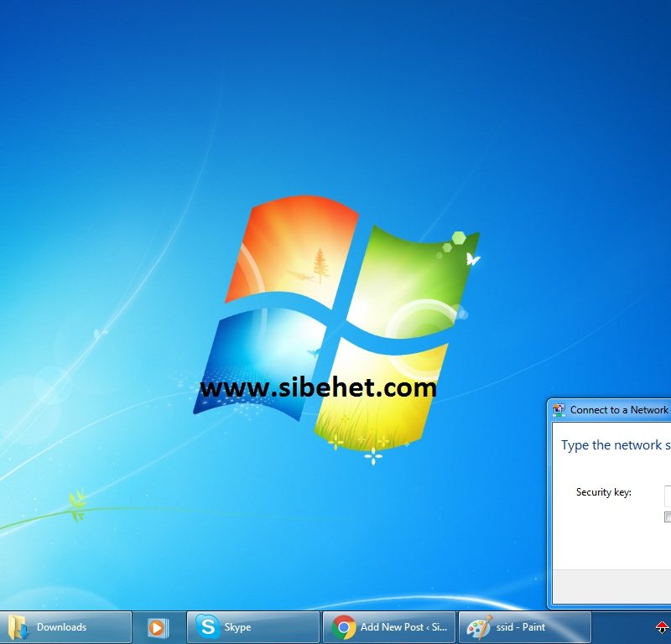Tick the checkbox under the Security key field
The image size is (671, 644).
coord(668,517)
